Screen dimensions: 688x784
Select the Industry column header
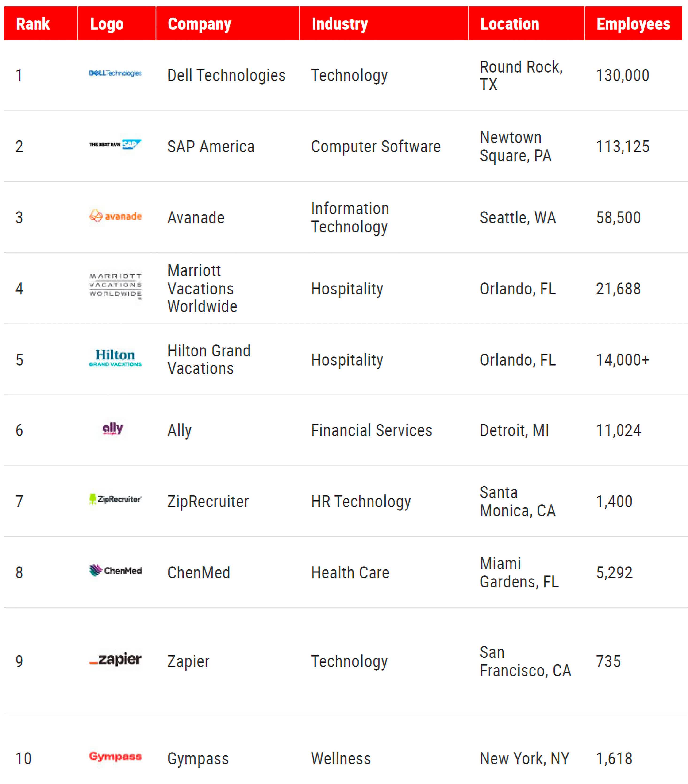[x=339, y=24]
